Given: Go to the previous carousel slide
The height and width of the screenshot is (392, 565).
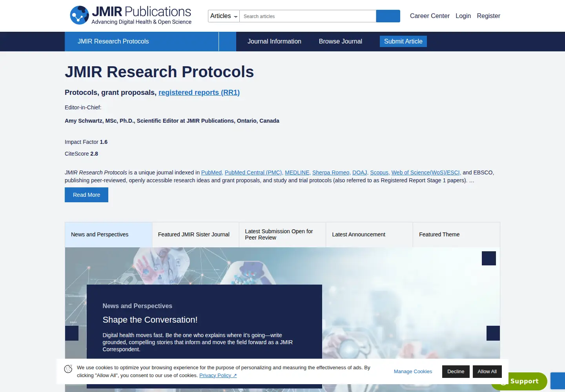Looking at the screenshot, I should coord(72,333).
